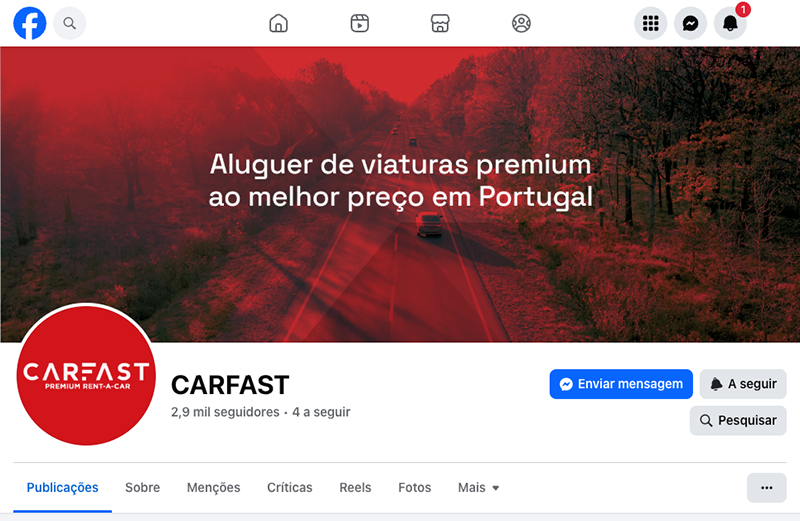This screenshot has width=800, height=521.
Task: Open the CARFAST profile picture
Action: [86, 375]
